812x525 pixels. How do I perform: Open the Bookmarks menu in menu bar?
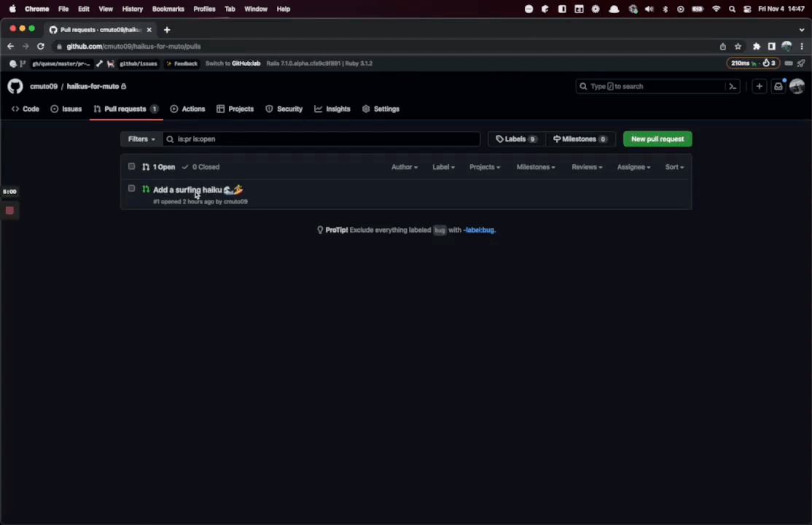[x=168, y=9]
